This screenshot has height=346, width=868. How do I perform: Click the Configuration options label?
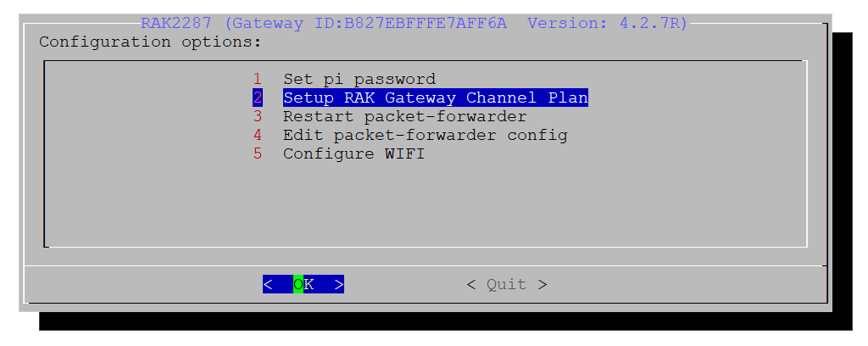click(x=150, y=42)
